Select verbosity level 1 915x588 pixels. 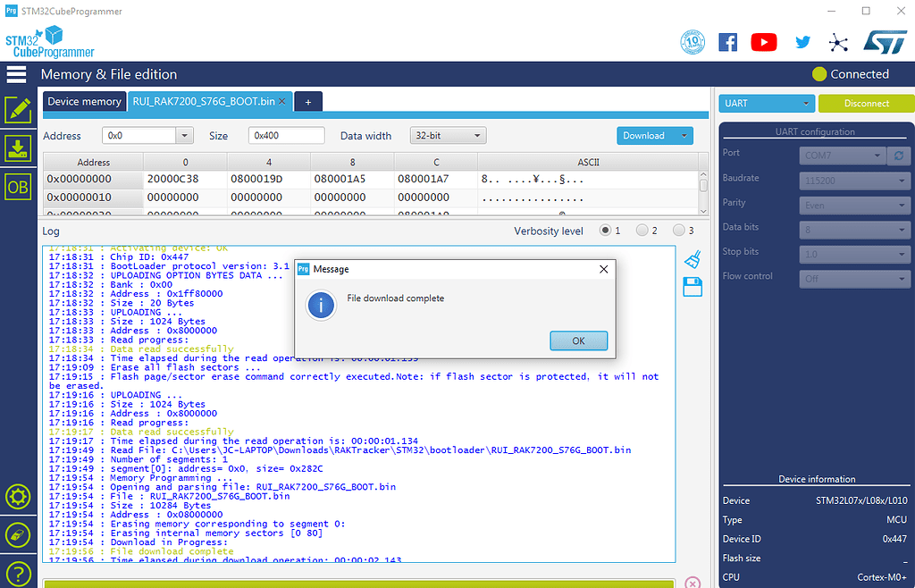coord(606,231)
